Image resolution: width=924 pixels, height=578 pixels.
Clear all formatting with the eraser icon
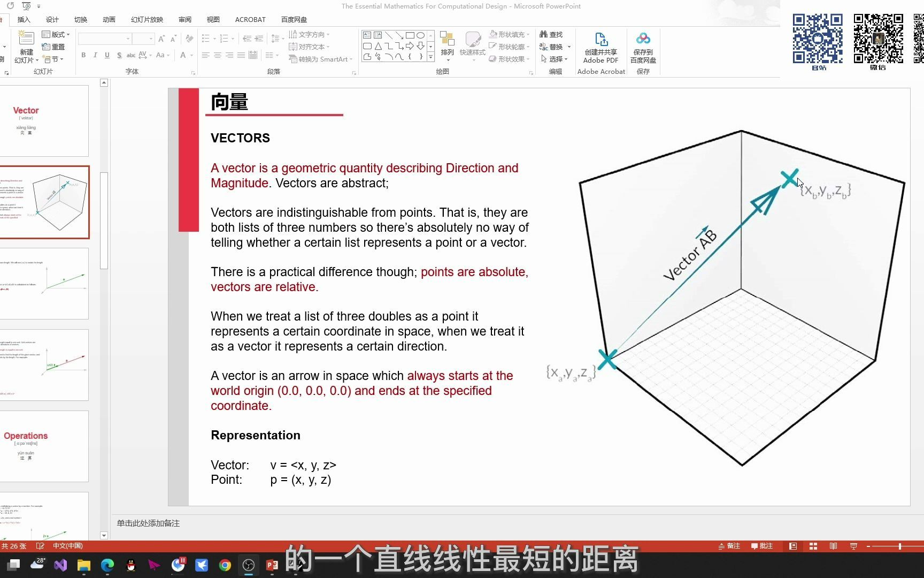189,39
